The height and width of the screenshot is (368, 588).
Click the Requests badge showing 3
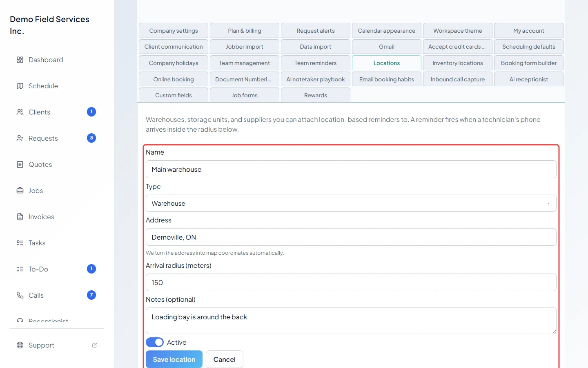pos(91,138)
